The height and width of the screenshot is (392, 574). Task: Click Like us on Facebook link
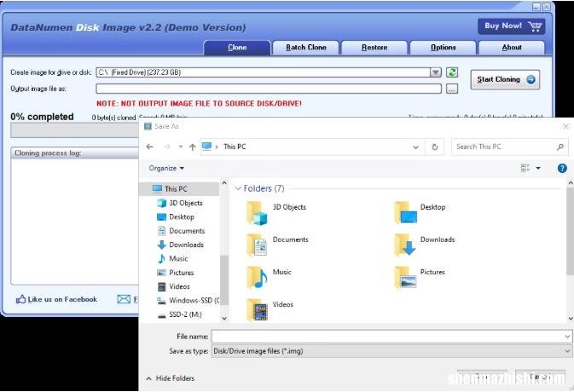(57, 299)
